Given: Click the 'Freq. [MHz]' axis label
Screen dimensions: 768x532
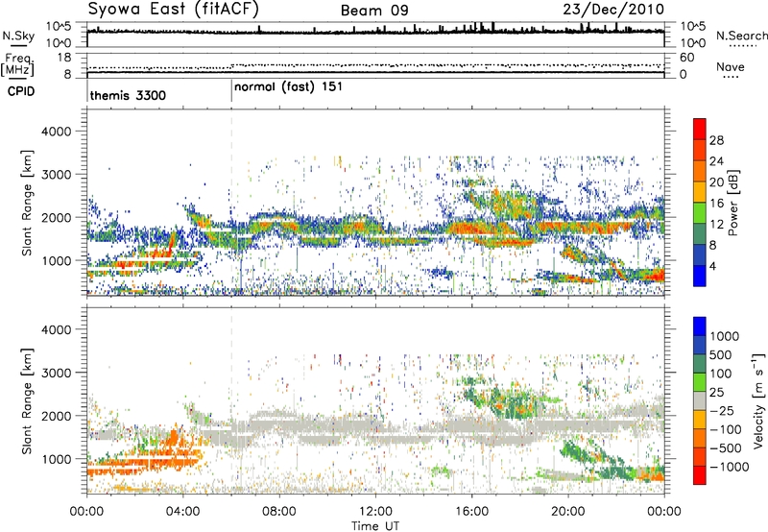Looking at the screenshot, I should [17, 65].
